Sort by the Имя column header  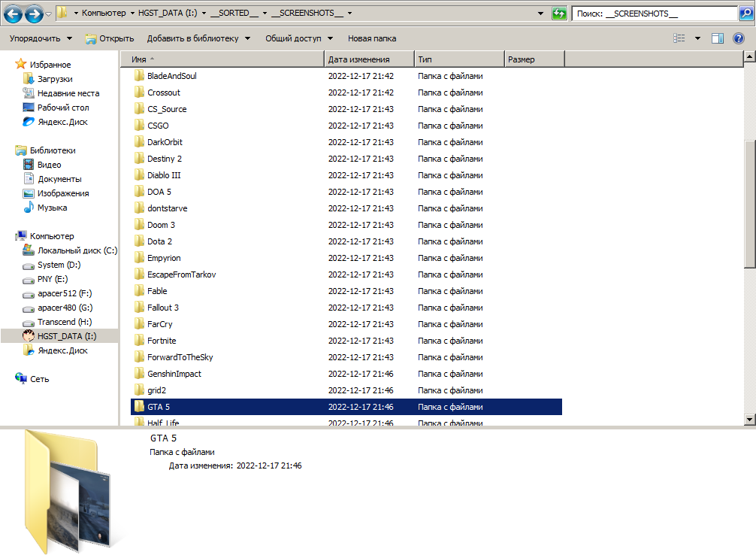pos(222,59)
